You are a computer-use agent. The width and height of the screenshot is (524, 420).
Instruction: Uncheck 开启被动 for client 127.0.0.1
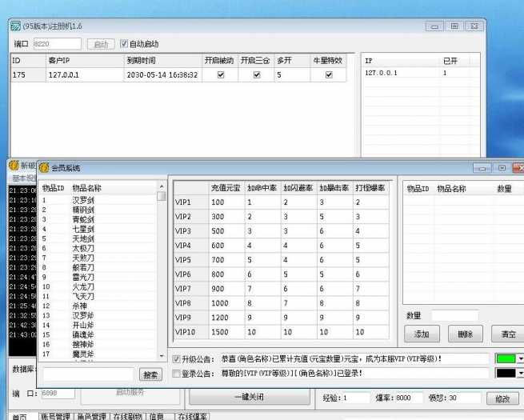click(220, 74)
